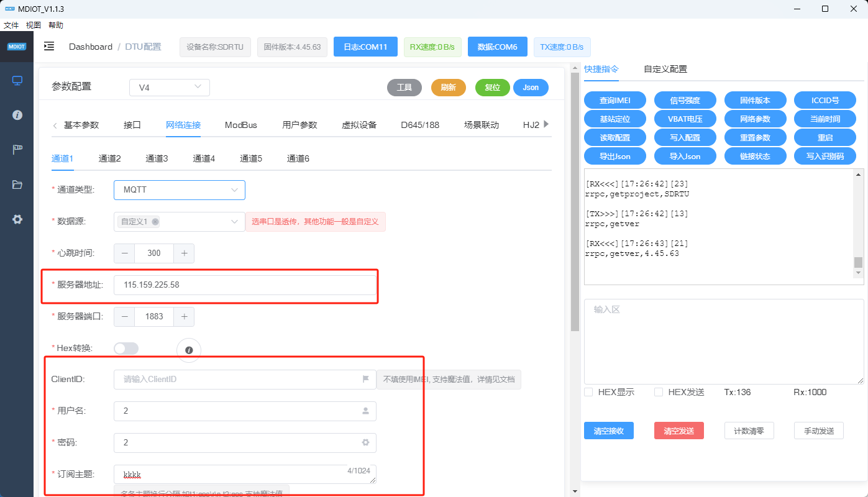Increase 心跳时间 with the plus button
The height and width of the screenshot is (497, 868).
[x=184, y=253]
